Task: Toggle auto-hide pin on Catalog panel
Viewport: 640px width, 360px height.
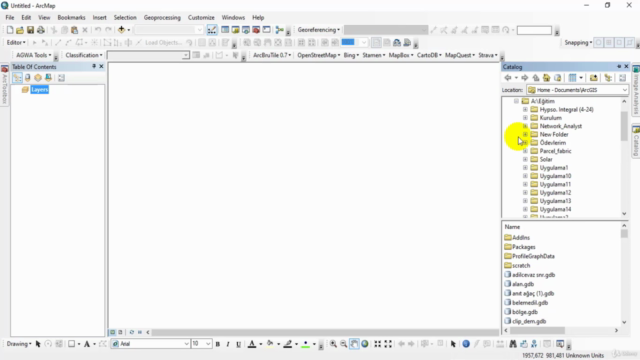Action: coord(619,67)
